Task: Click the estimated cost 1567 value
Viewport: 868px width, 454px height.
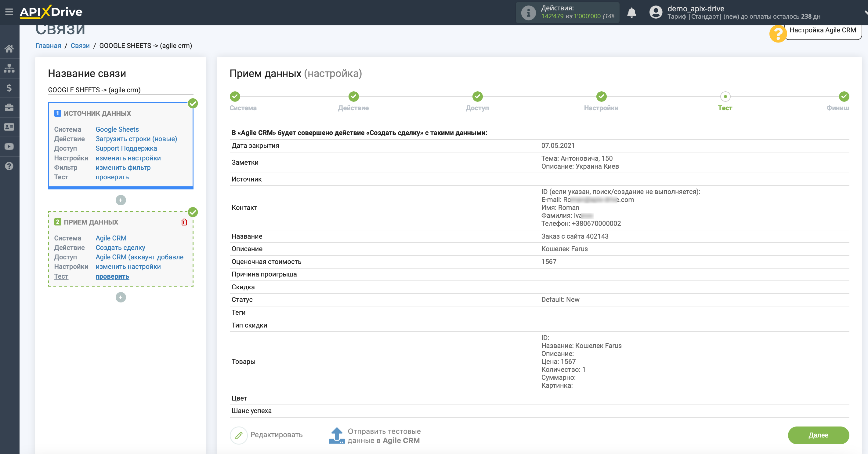Action: point(548,262)
